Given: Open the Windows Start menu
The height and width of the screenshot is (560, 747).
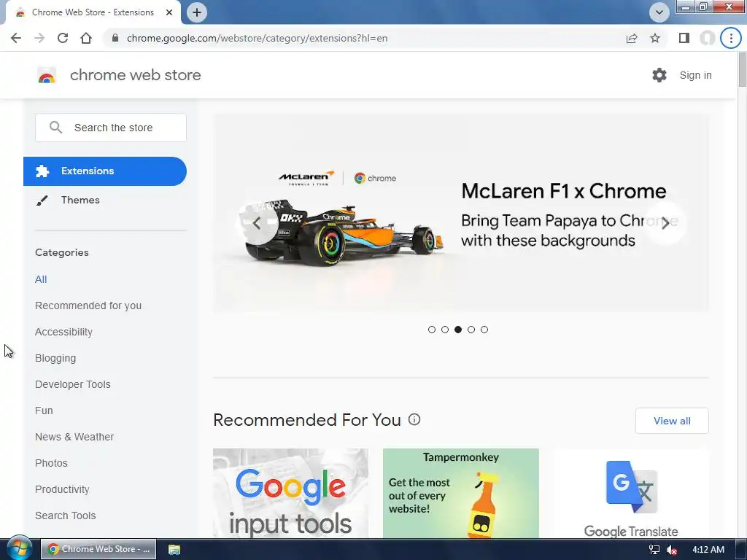Looking at the screenshot, I should click(18, 548).
